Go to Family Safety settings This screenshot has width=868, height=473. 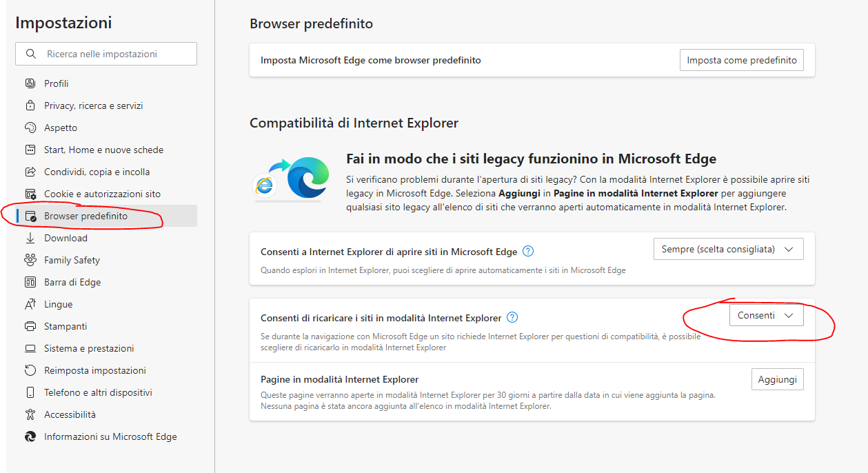coord(106,260)
